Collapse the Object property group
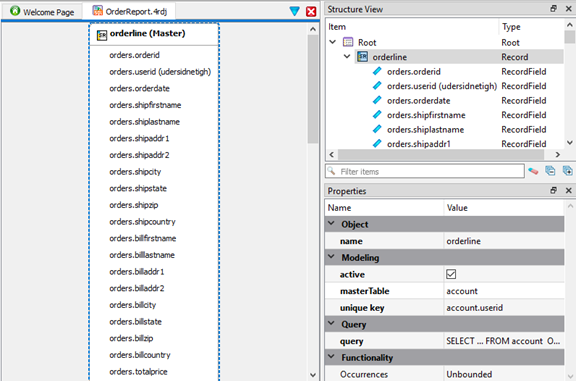 pos(331,224)
